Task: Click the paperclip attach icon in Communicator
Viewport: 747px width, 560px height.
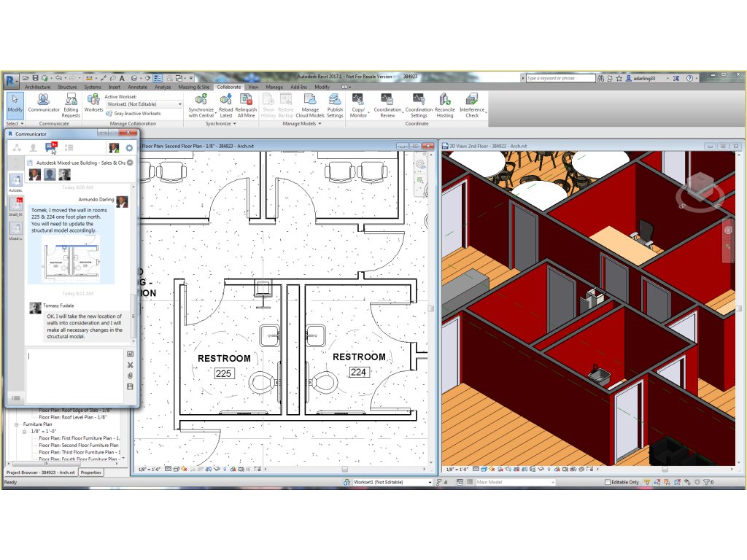Action: 130,376
